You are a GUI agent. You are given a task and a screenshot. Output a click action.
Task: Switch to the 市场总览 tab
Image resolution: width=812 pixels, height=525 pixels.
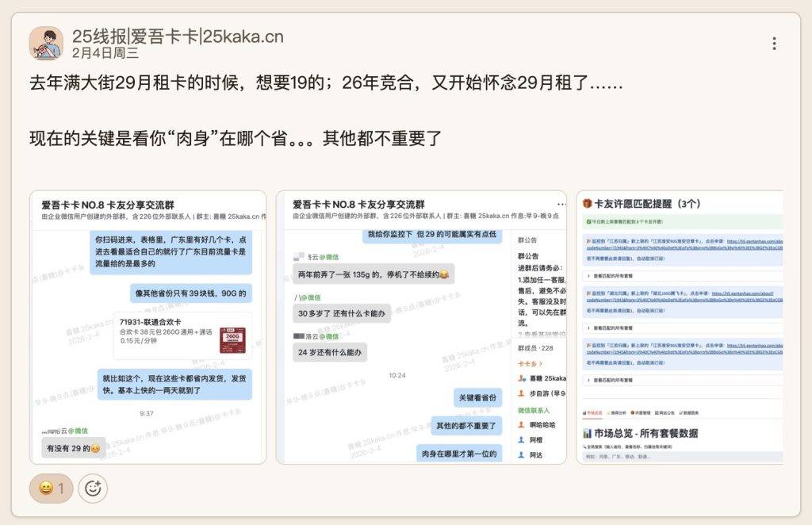click(593, 413)
